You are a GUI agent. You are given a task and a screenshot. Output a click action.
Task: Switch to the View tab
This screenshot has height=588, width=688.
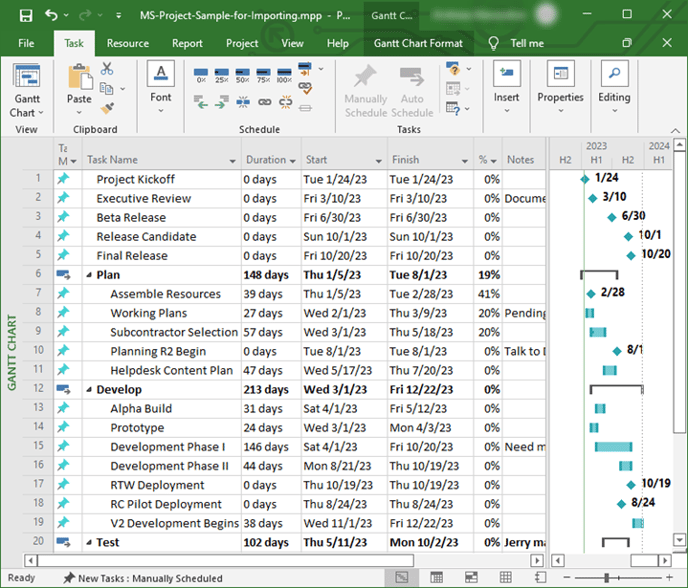293,43
